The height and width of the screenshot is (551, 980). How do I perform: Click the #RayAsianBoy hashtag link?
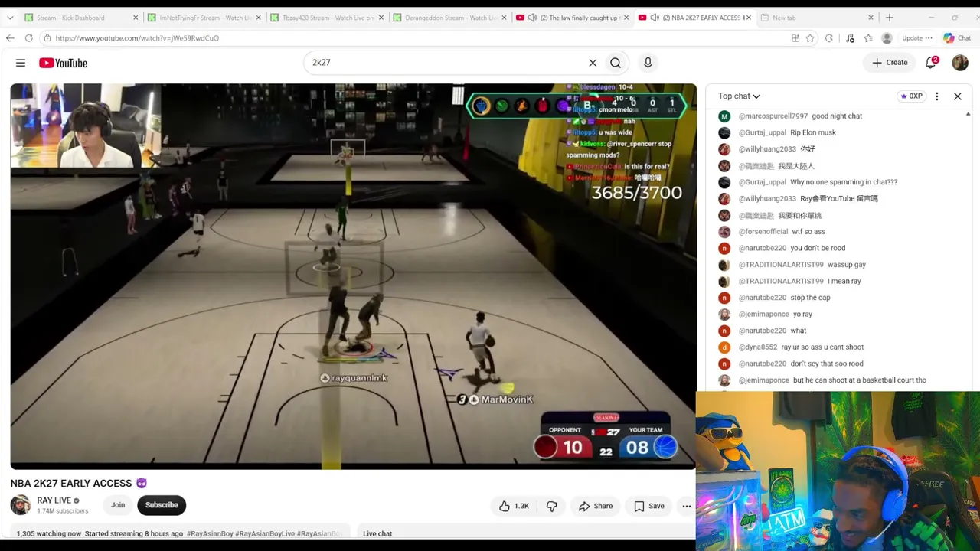[x=209, y=533]
